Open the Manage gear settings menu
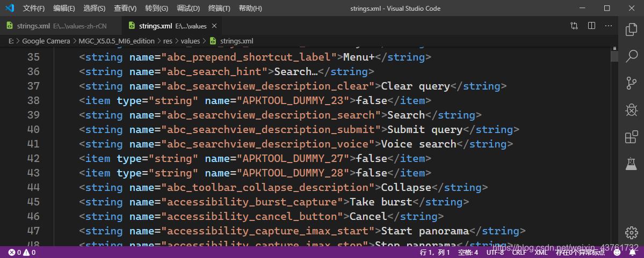The width and height of the screenshot is (644, 258). pyautogui.click(x=631, y=233)
